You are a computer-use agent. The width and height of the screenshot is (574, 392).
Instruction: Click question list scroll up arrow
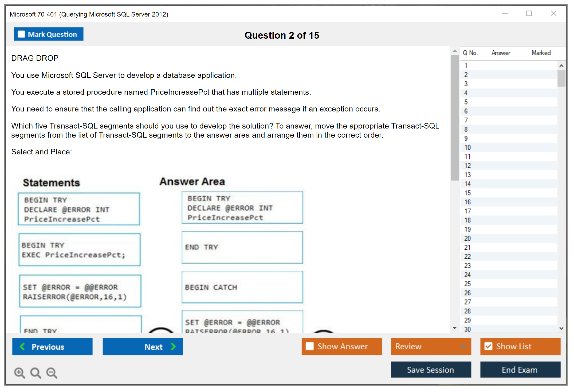point(561,66)
